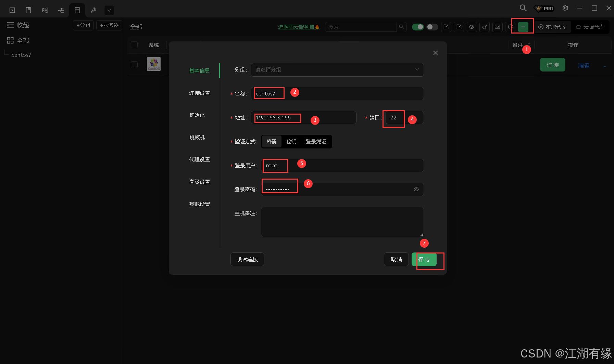Click the +分组 button
The height and width of the screenshot is (364, 614).
point(83,25)
